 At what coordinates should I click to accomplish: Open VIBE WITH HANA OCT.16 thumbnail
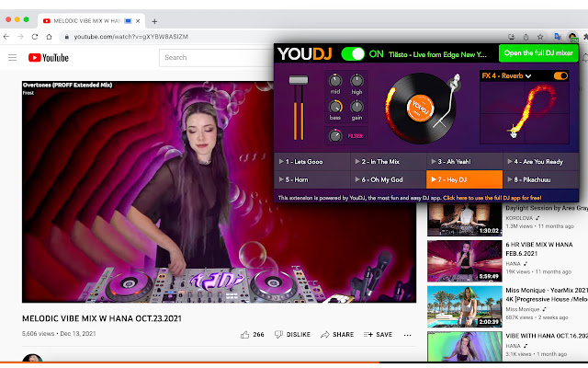coord(464,347)
